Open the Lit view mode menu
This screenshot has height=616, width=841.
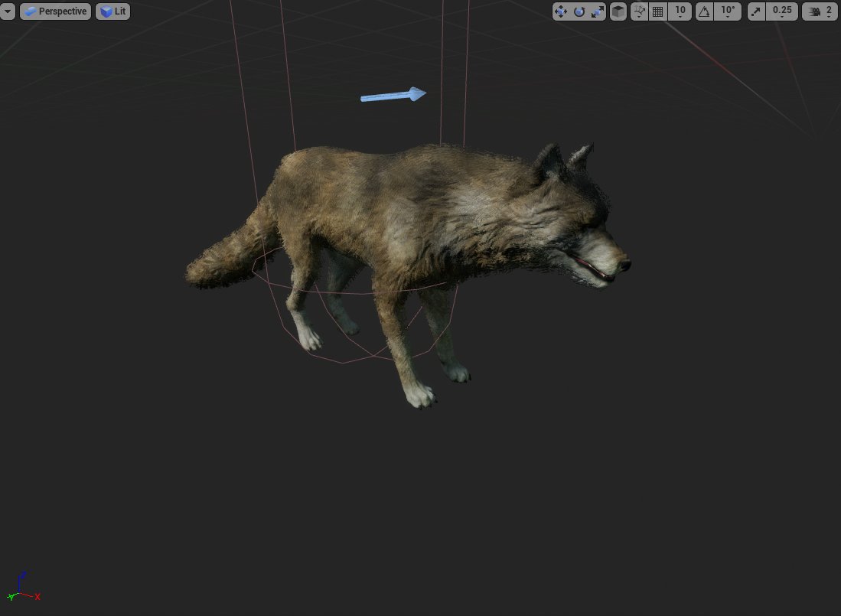pos(112,11)
